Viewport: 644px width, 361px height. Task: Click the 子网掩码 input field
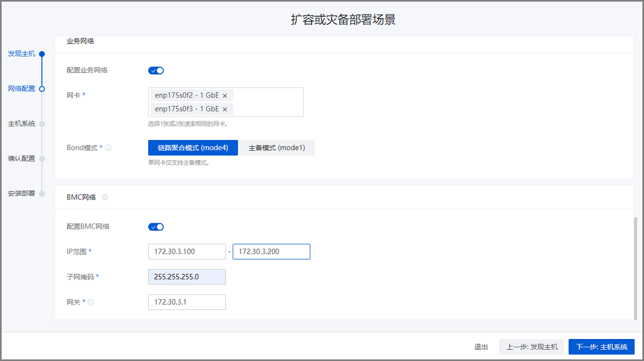click(187, 277)
